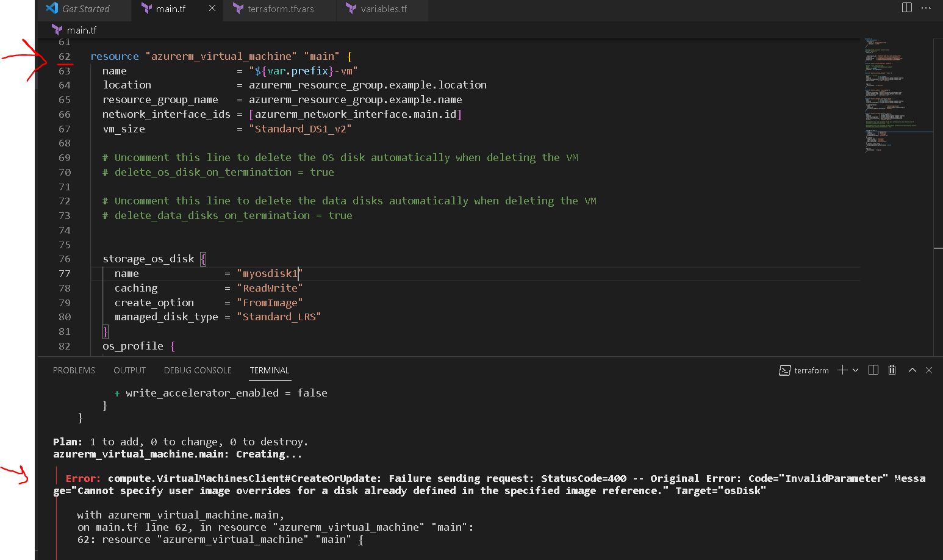Click the "FromImage" create_option value
The width and height of the screenshot is (943, 560).
click(270, 303)
